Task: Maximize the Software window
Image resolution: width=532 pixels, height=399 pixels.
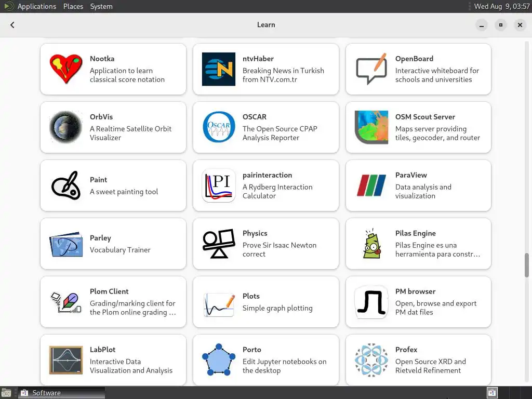Action: point(501,25)
